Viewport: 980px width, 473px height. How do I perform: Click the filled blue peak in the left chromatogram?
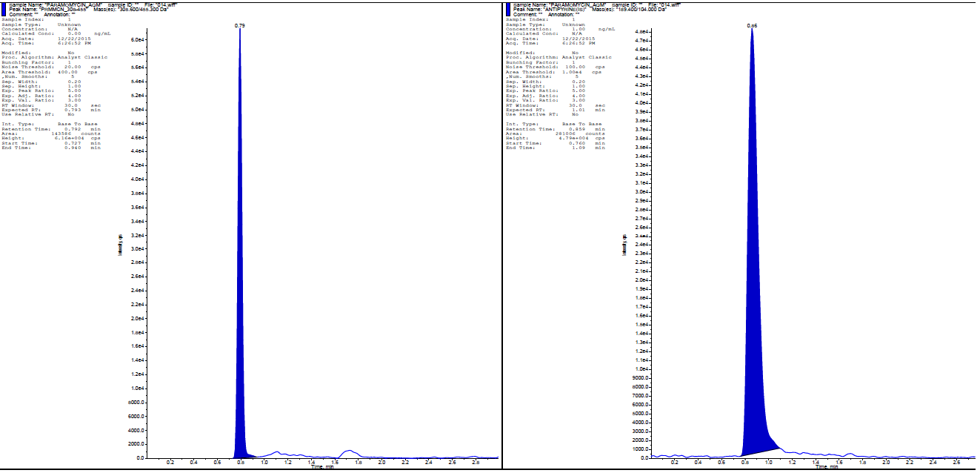241,297
